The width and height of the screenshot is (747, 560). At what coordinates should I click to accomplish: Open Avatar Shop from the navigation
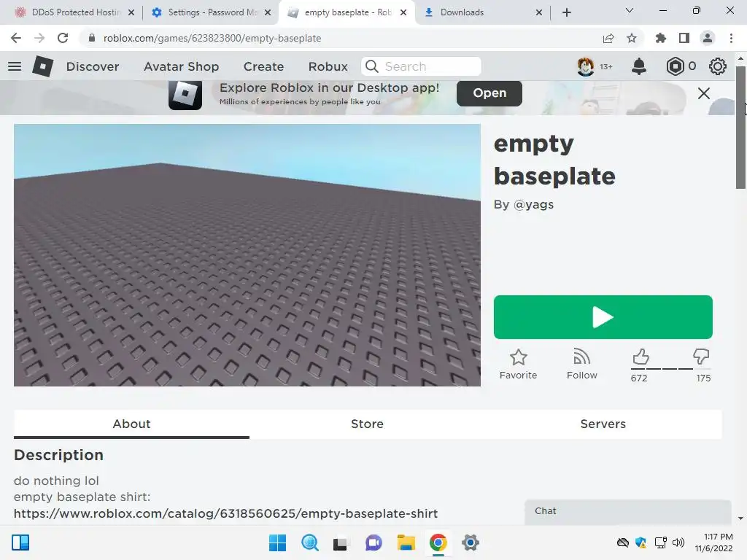coord(182,66)
